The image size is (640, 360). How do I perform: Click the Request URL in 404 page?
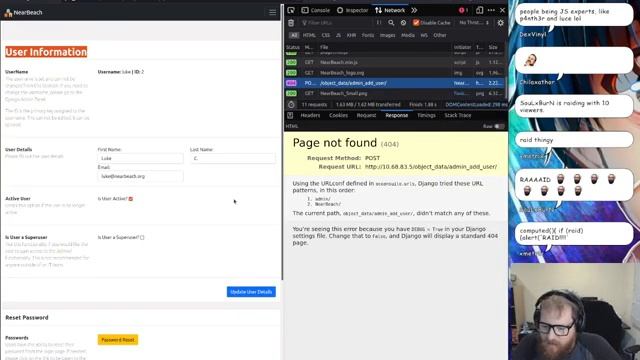click(431, 167)
